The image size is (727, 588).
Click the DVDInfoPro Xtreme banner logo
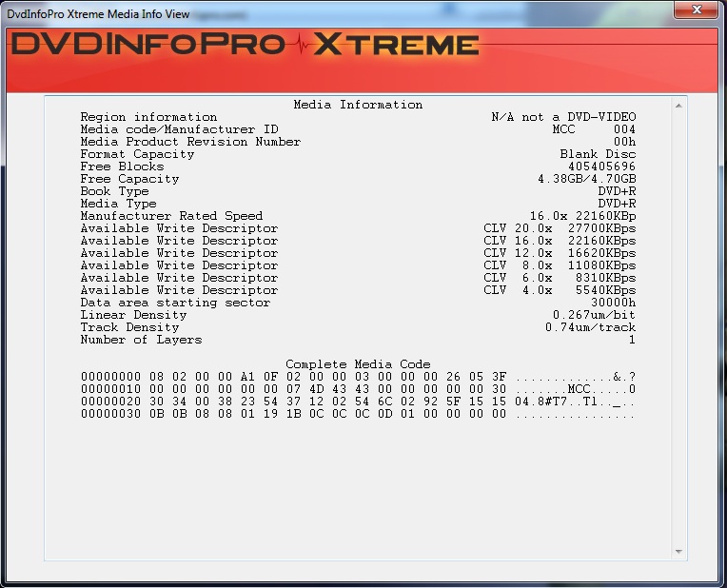tap(245, 45)
